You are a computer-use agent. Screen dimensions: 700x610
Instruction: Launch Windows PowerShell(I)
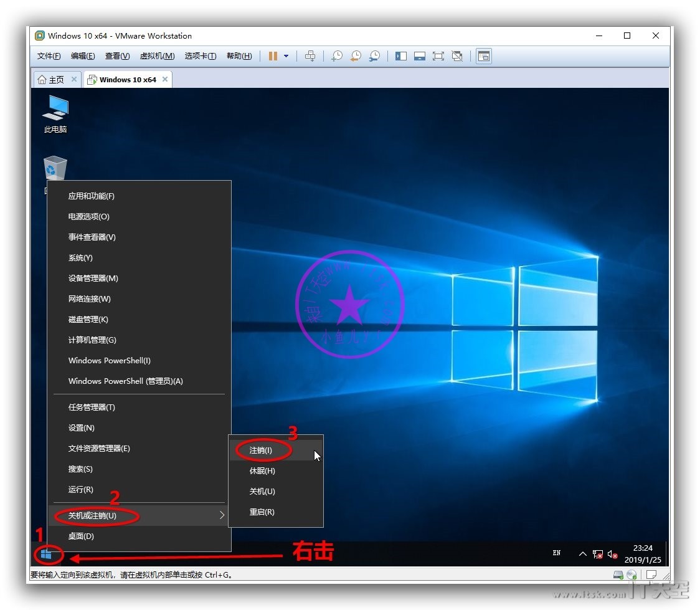[x=140, y=360]
